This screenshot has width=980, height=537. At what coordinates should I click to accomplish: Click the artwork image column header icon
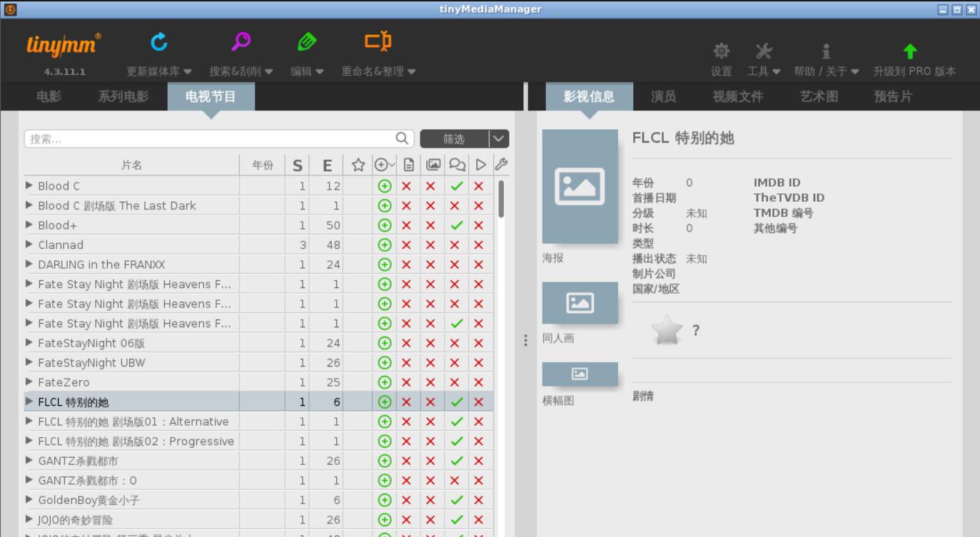(x=433, y=164)
